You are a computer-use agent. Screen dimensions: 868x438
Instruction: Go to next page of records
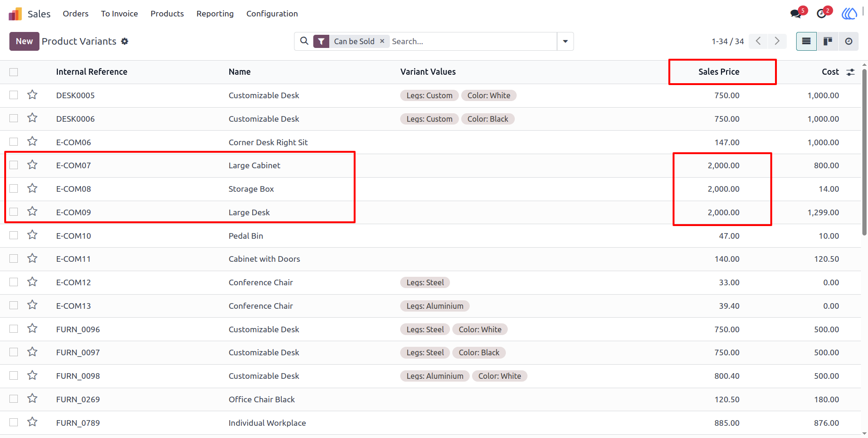pyautogui.click(x=777, y=41)
